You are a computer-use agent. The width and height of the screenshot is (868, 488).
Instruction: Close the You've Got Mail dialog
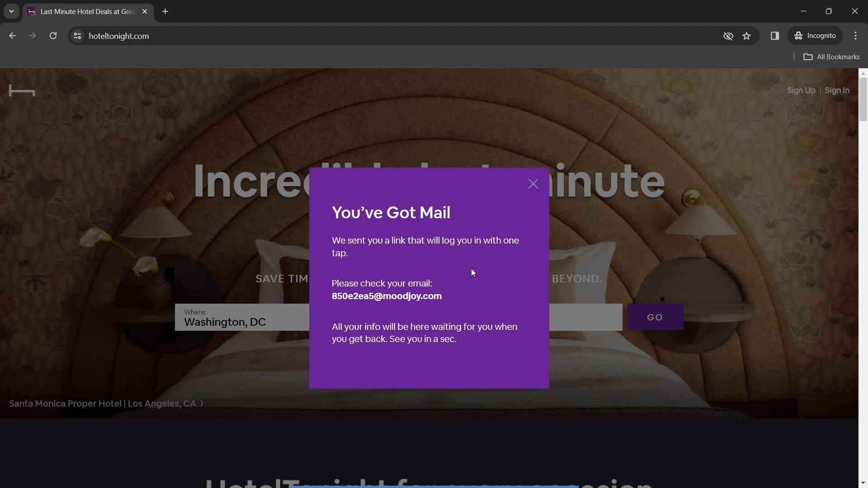click(533, 184)
